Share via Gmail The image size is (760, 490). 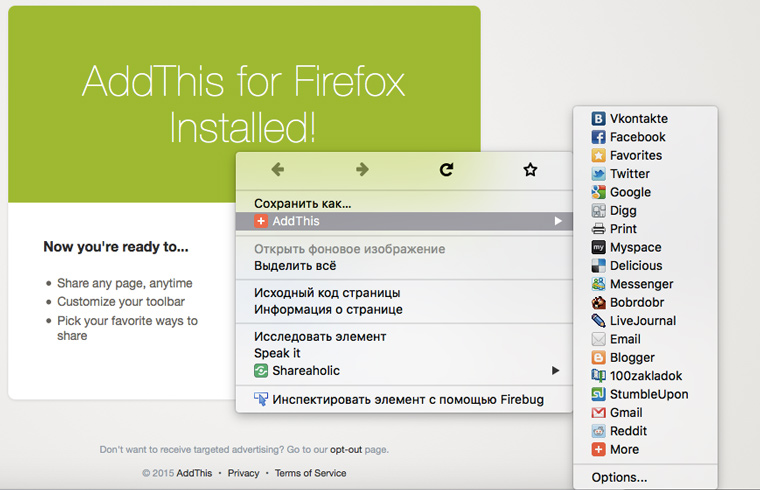(645, 413)
